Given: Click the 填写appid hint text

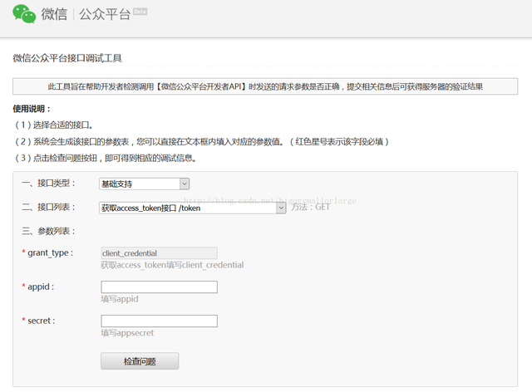Looking at the screenshot, I should 119,299.
